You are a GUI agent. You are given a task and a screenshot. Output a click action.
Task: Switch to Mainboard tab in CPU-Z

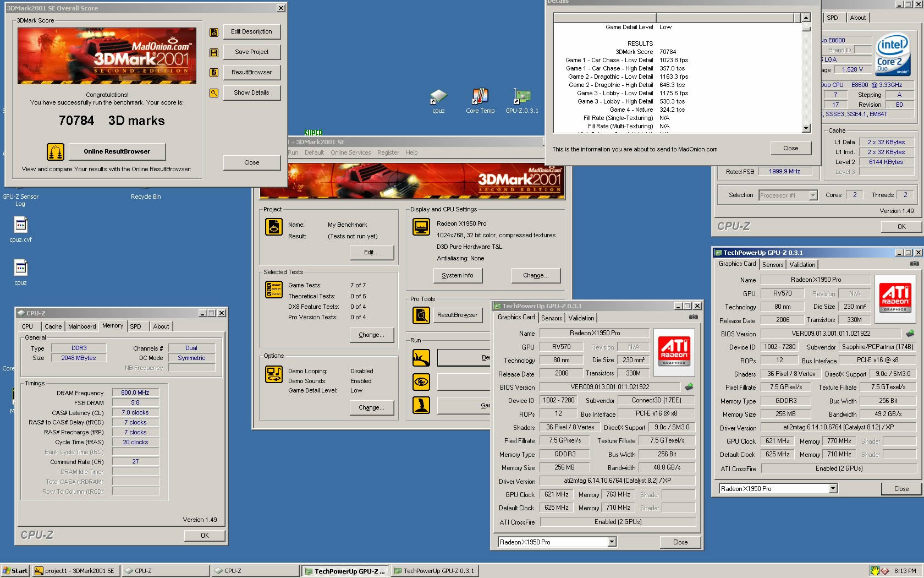tap(82, 326)
